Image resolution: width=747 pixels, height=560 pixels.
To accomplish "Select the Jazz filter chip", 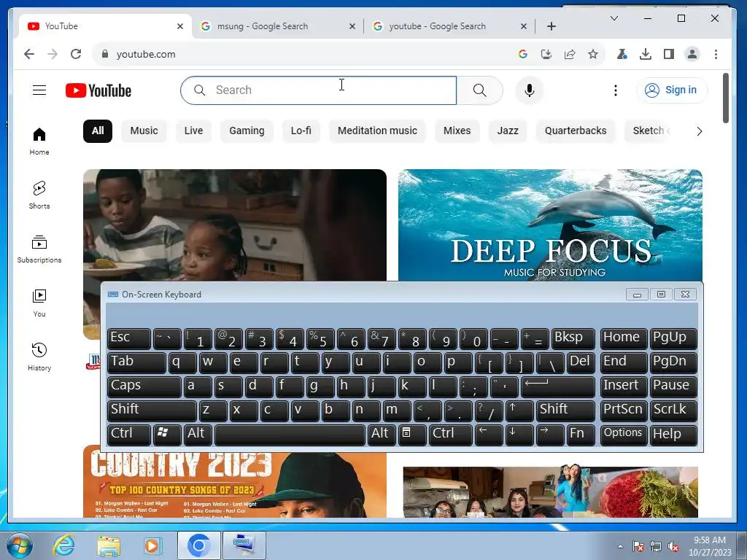I will pyautogui.click(x=508, y=131).
